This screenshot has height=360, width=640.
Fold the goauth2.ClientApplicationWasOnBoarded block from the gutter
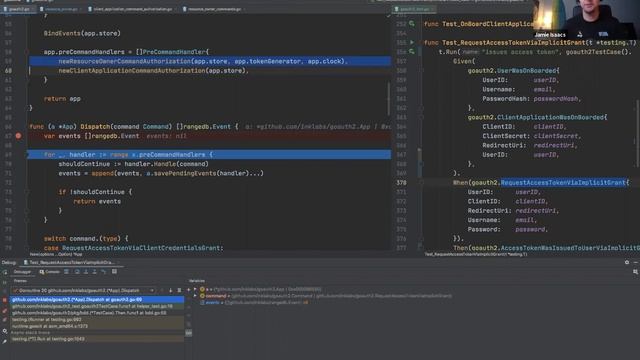coord(421,117)
